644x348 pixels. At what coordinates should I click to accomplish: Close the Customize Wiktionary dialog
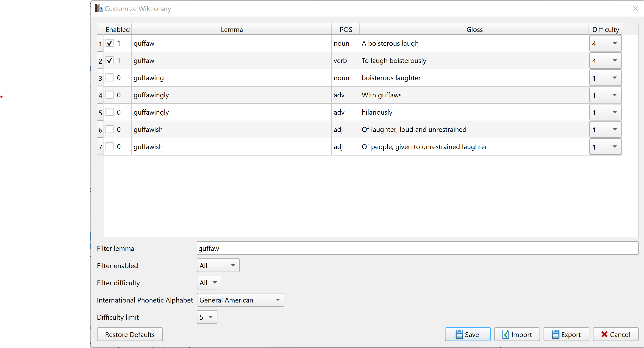(635, 8)
